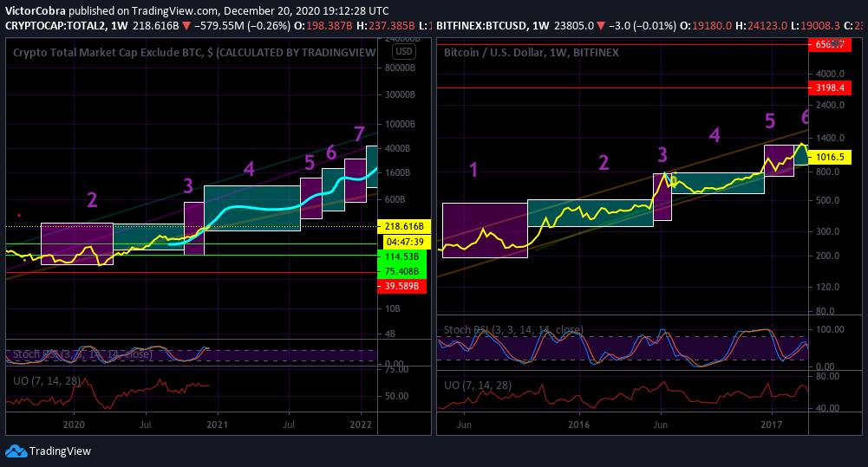Screen dimensions: 868x467
Task: Click the purple 7 annotation on left chart
Action: 359,134
